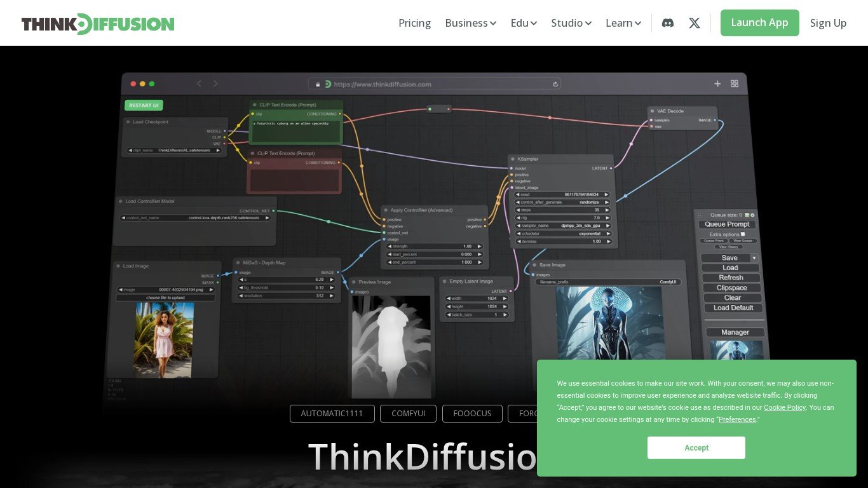Screen dimensions: 868x488
Task: Click the grid tab-overview icon in mockup
Action: 735,83
